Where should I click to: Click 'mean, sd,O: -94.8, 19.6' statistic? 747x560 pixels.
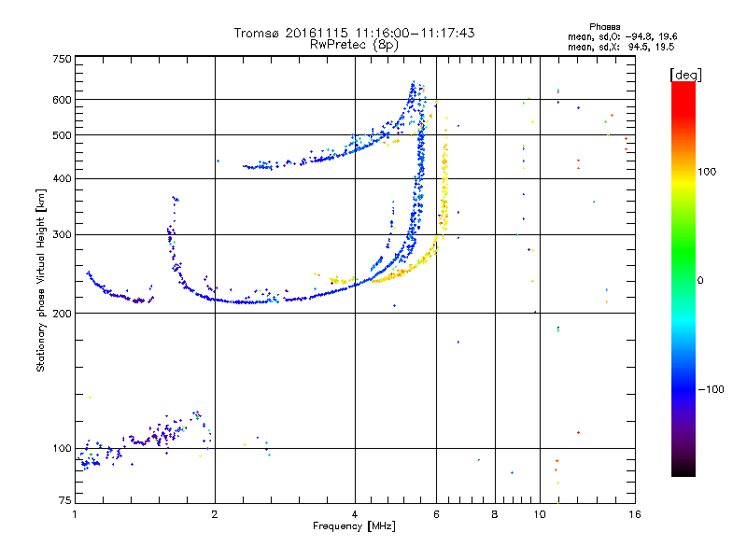pos(622,36)
